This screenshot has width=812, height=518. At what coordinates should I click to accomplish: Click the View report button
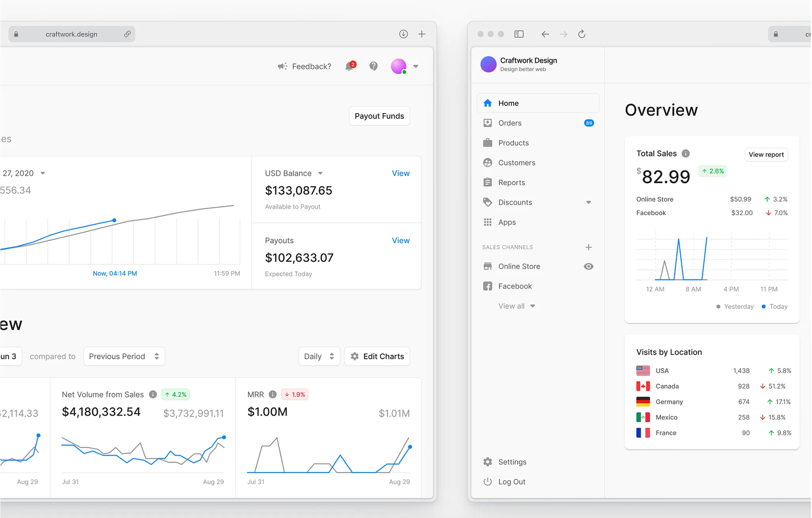[x=766, y=155]
